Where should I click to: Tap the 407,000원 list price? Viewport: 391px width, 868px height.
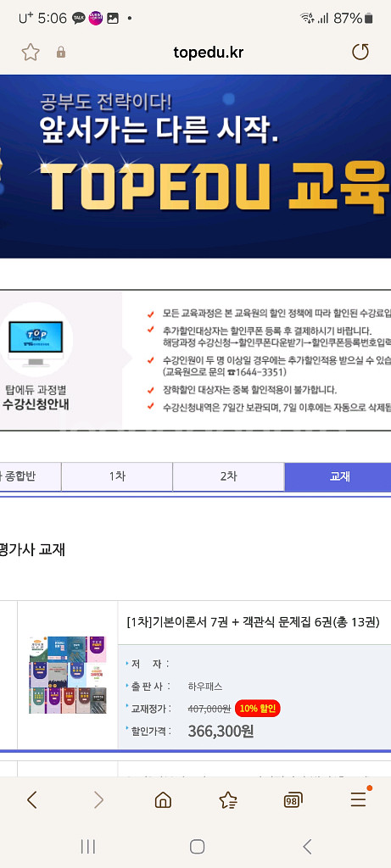tap(209, 709)
